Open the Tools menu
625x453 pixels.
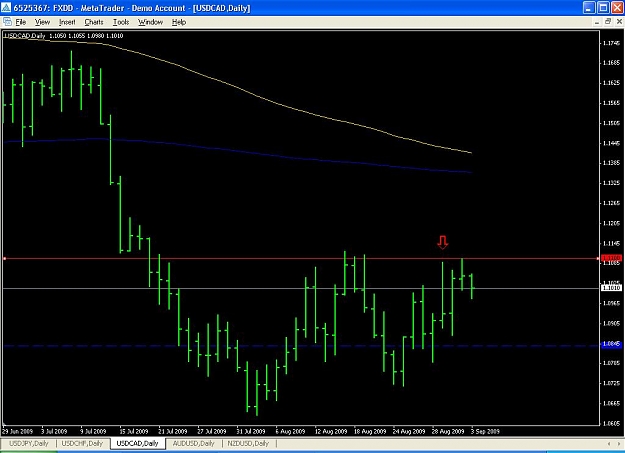coord(121,22)
